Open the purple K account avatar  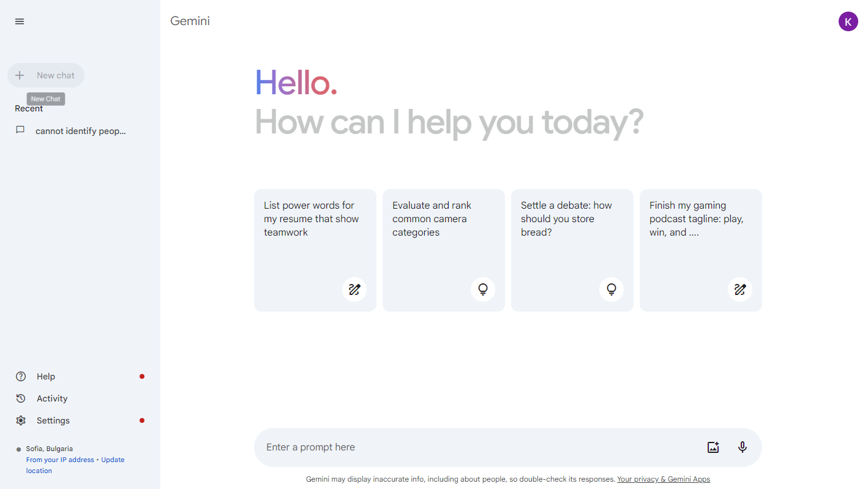click(848, 21)
